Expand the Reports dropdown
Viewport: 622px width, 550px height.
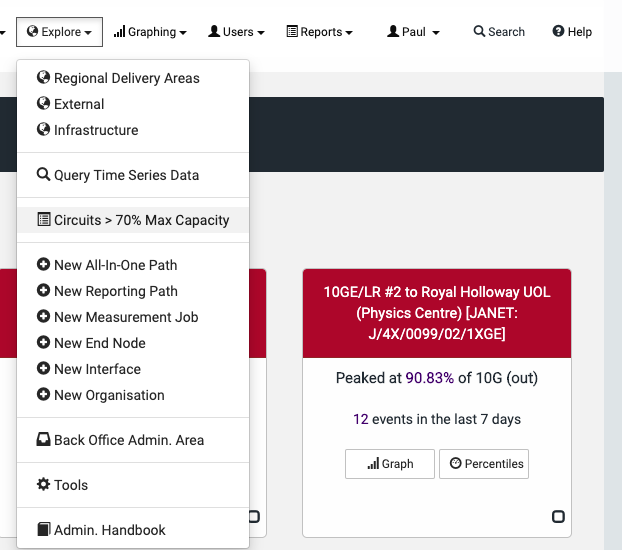[319, 32]
